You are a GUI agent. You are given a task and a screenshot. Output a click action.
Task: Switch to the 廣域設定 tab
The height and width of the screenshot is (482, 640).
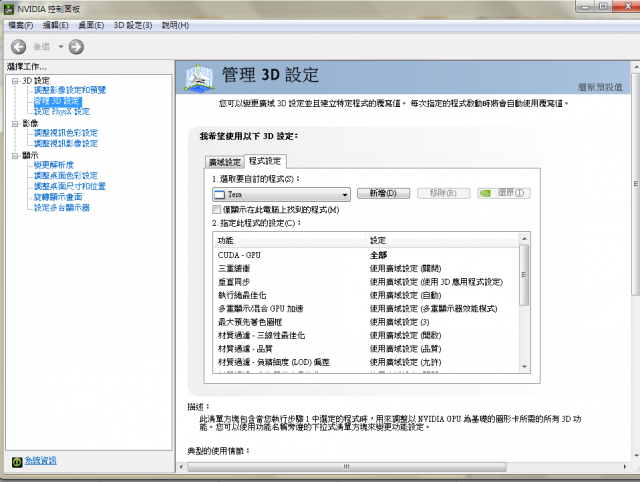tap(224, 162)
